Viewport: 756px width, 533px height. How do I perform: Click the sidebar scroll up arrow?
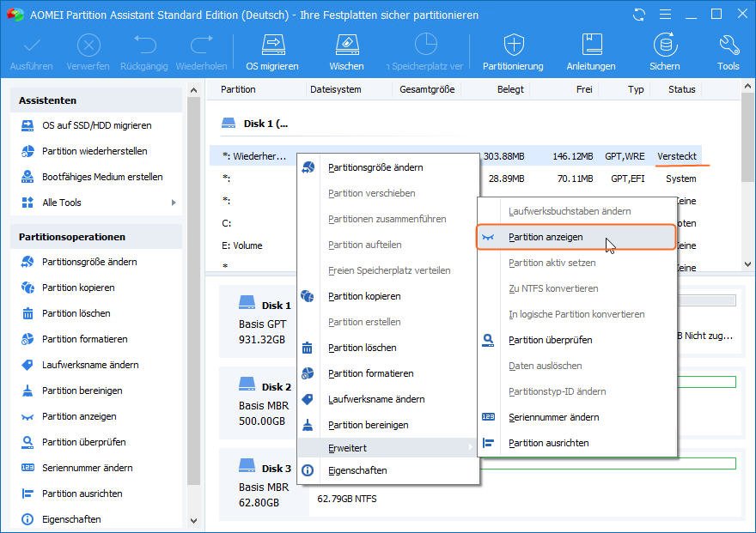pos(194,90)
